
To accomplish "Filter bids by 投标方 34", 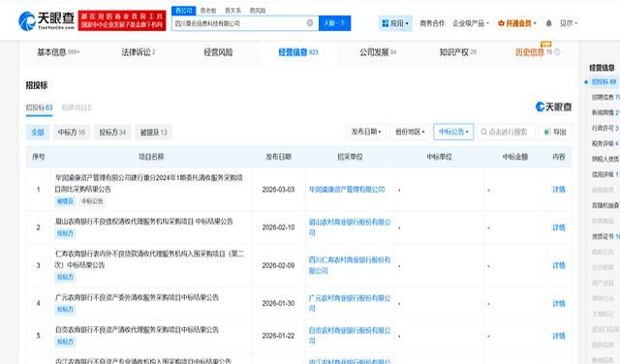I will [x=112, y=132].
